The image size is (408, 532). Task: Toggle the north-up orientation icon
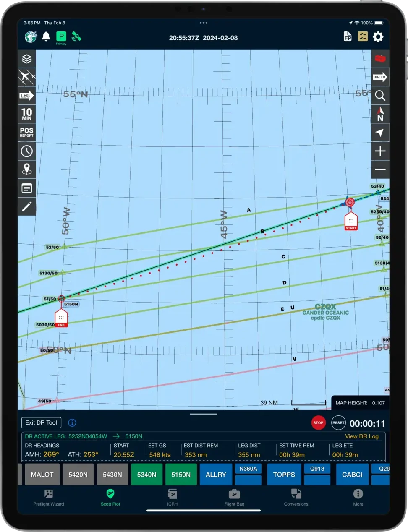(380, 114)
